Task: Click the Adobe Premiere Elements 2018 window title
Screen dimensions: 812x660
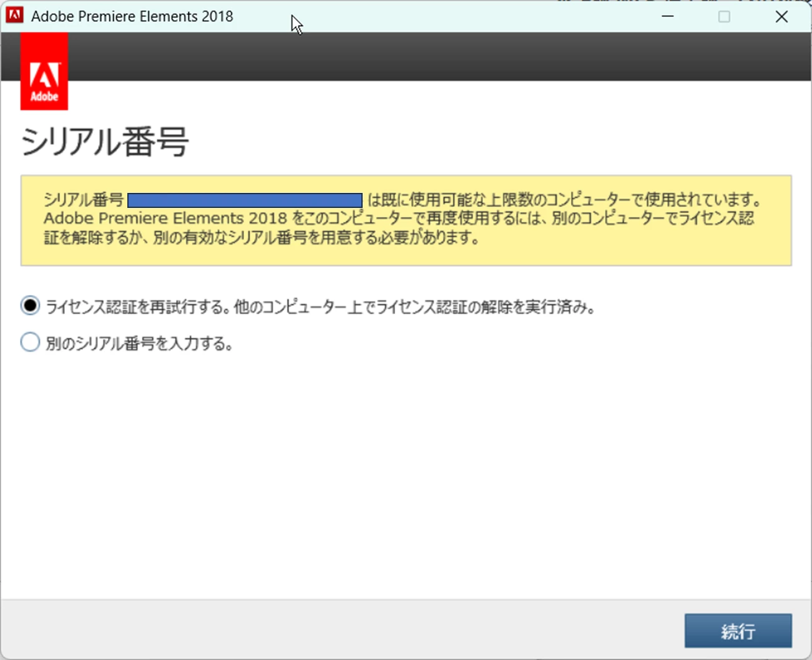Action: click(132, 16)
